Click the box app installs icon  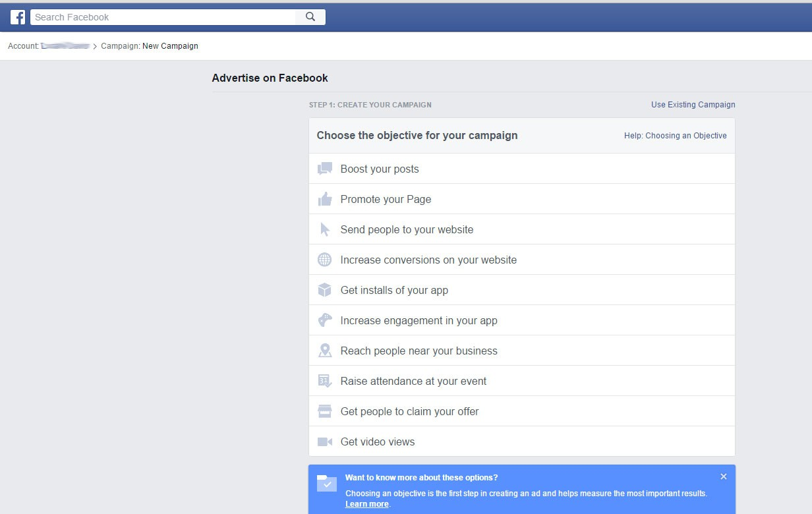[x=325, y=290]
